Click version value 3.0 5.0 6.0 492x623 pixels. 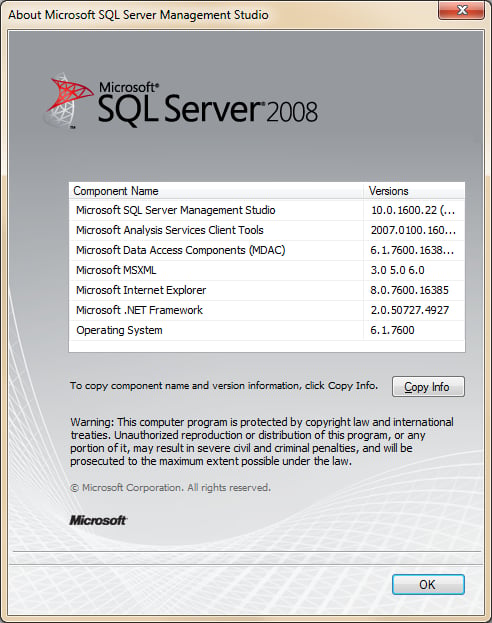pos(397,270)
